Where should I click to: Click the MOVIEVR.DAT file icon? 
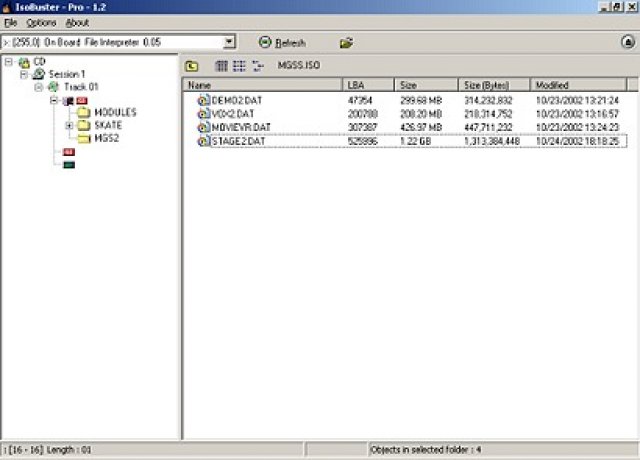[204, 127]
